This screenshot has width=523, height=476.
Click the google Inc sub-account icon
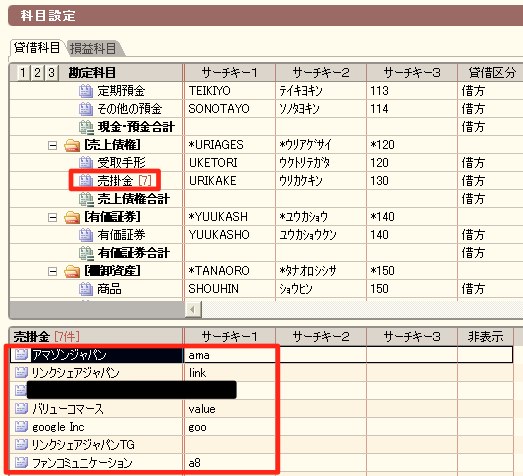click(x=21, y=427)
